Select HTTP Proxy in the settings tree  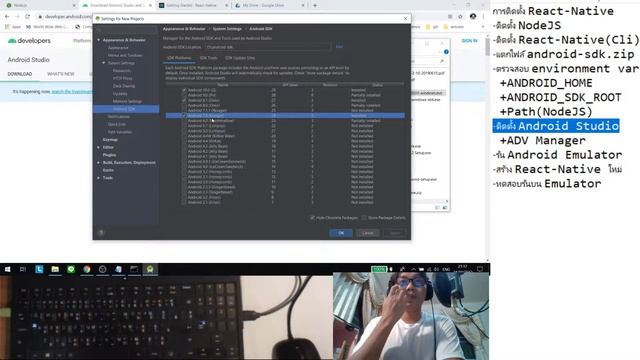pyautogui.click(x=122, y=78)
